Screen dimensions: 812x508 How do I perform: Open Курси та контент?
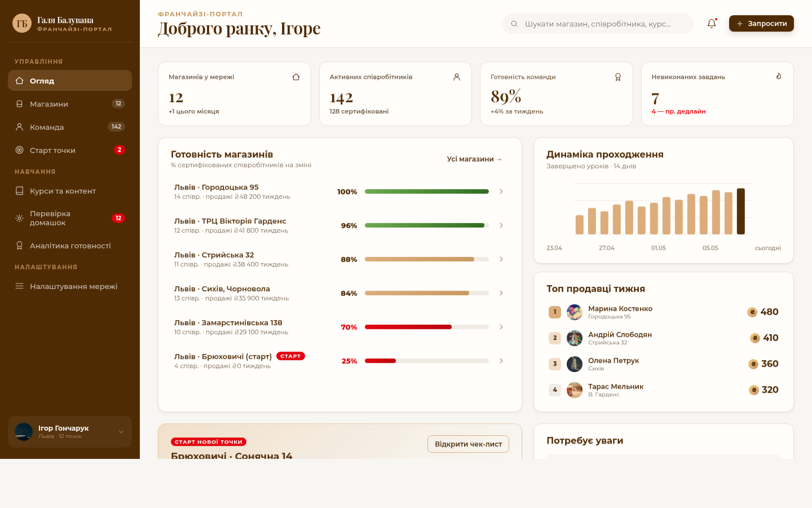tap(70, 191)
